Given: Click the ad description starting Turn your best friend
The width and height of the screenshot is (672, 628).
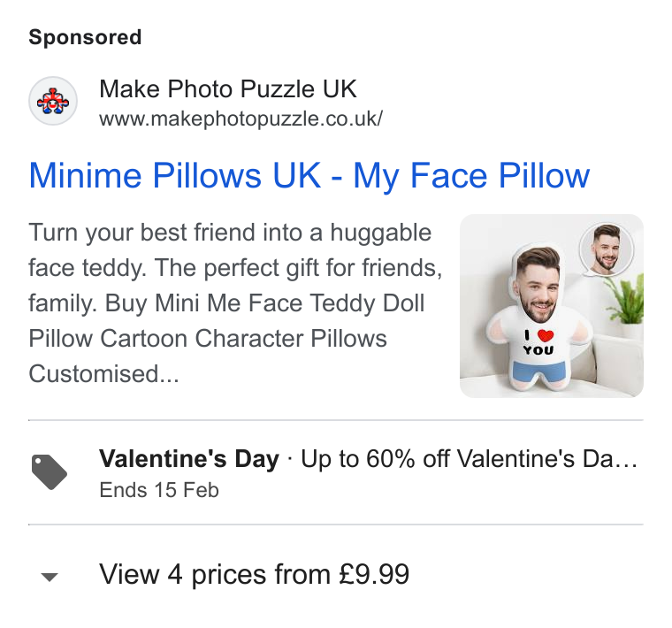Looking at the screenshot, I should [235, 303].
